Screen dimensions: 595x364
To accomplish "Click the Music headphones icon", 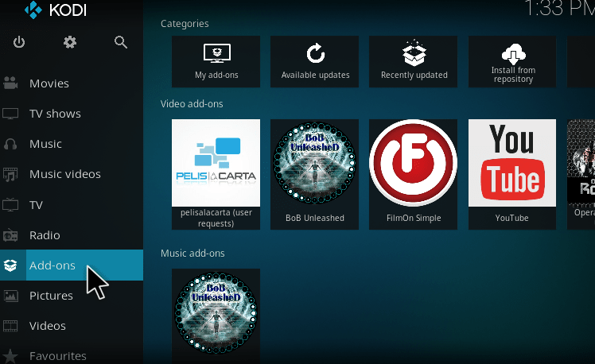I will click(x=10, y=144).
